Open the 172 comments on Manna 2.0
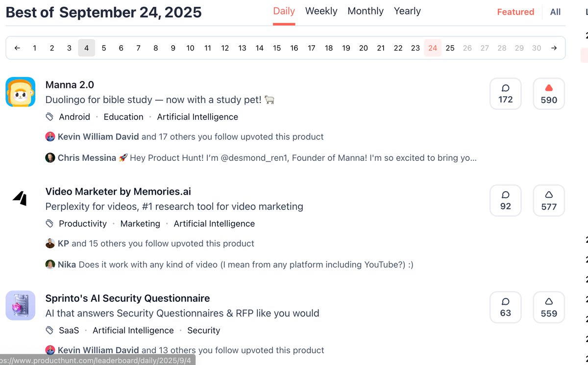Viewport: 588px width, 365px height. click(506, 94)
